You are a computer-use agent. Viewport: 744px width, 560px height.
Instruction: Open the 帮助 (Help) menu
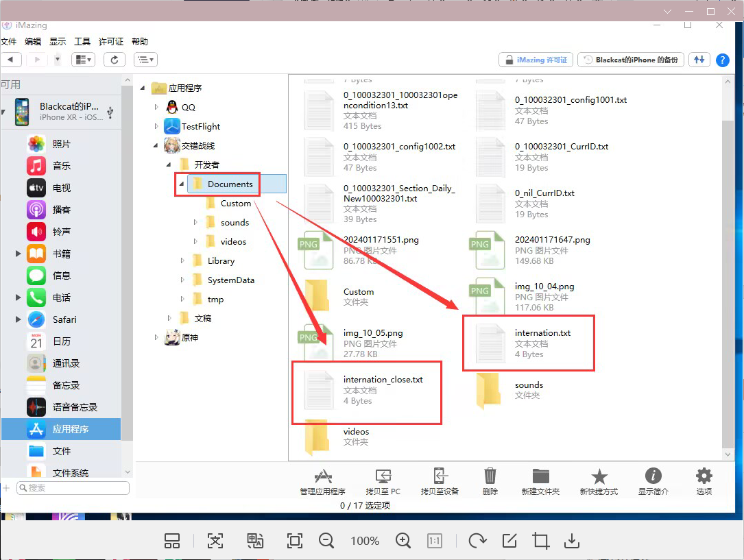tap(139, 42)
